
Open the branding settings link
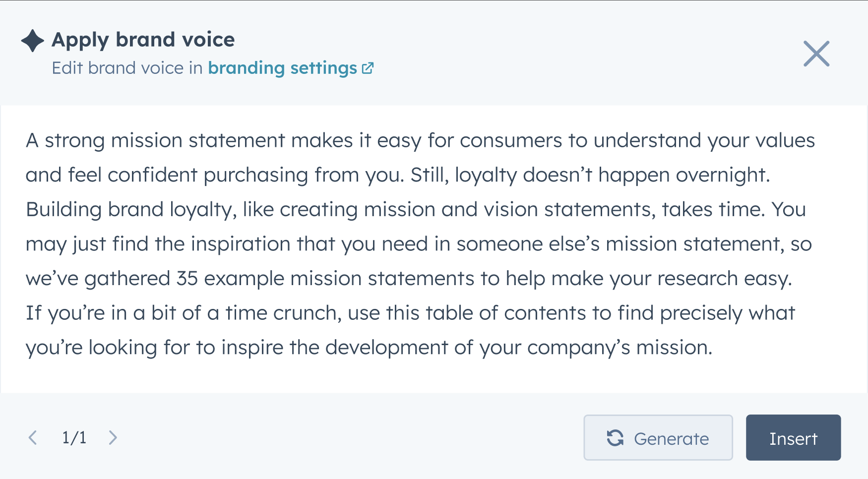click(x=283, y=68)
